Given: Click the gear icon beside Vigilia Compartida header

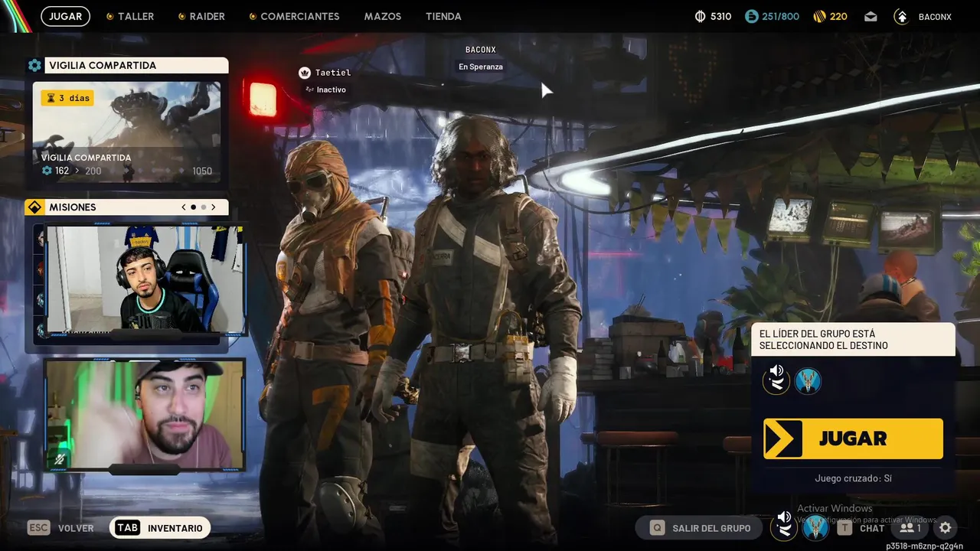Looking at the screenshot, I should tap(34, 65).
